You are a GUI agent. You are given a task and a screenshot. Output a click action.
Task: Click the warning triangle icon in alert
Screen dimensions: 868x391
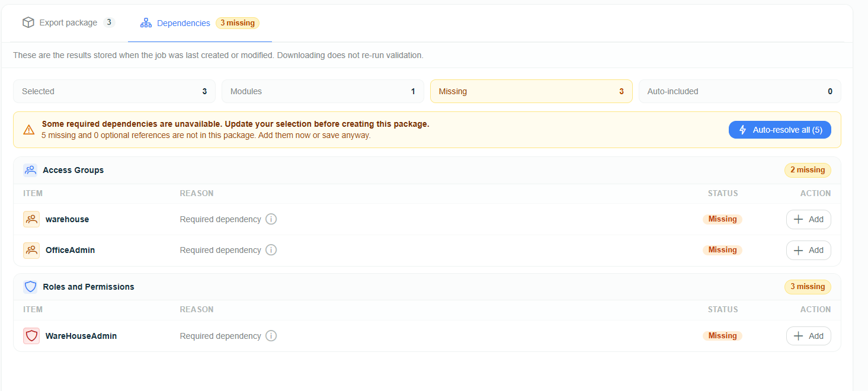pyautogui.click(x=29, y=130)
